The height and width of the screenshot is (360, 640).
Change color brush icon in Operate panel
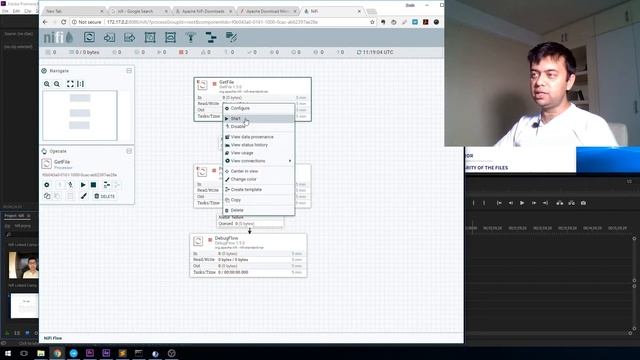coord(84,196)
